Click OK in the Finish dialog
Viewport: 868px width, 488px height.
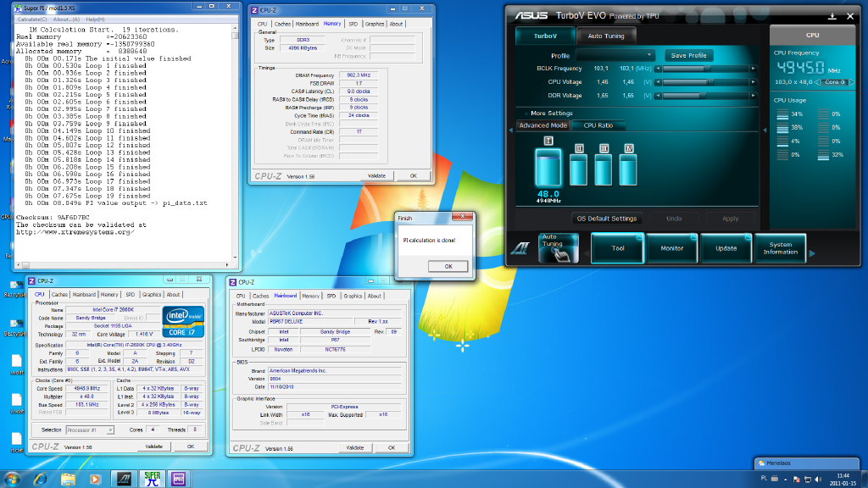point(448,266)
